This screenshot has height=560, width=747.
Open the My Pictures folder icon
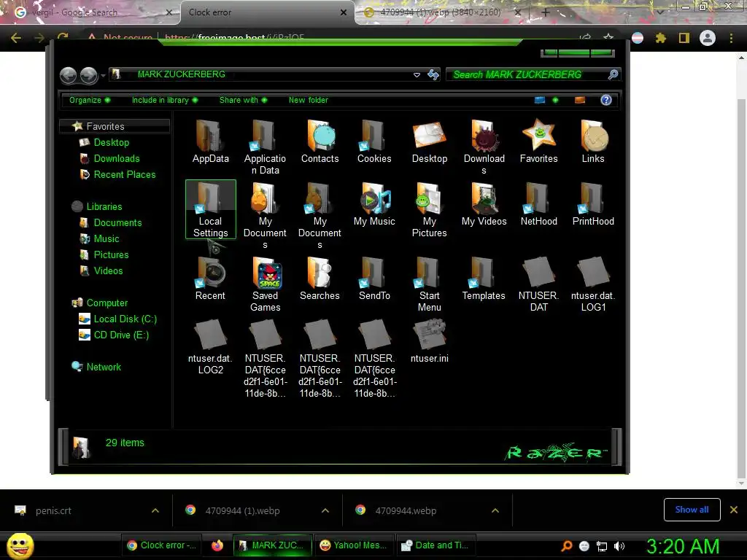(x=429, y=198)
